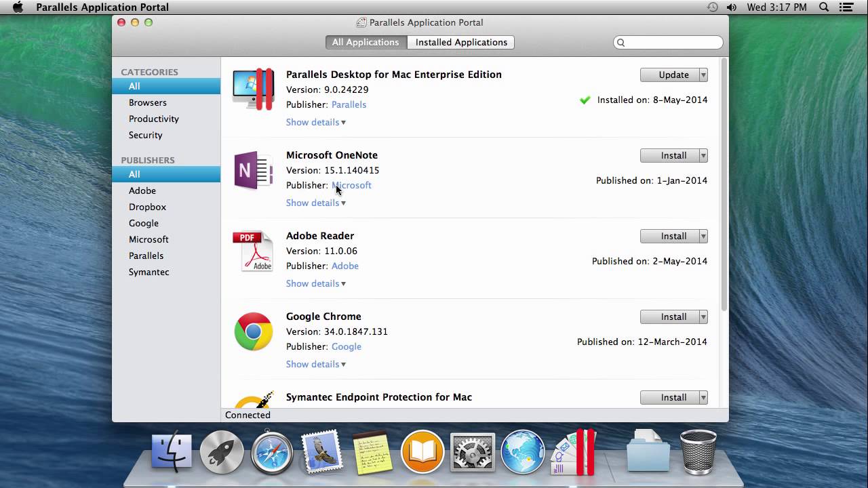868x488 pixels.
Task: Open iBooks orange icon in Dock
Action: click(422, 451)
